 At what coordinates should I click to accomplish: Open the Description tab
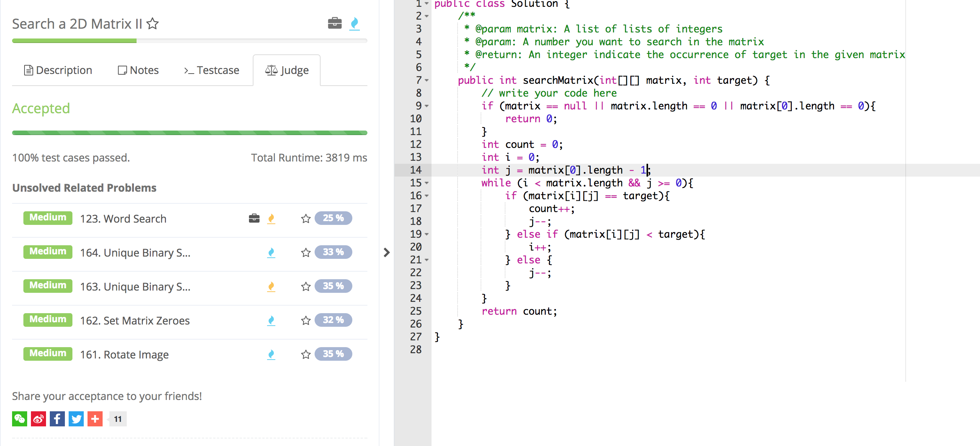(x=58, y=70)
